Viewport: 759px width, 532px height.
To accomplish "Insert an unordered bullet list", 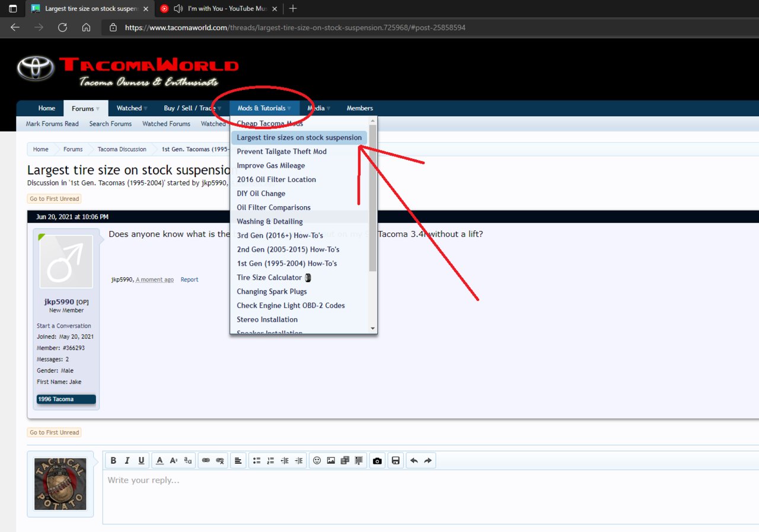I will click(256, 460).
